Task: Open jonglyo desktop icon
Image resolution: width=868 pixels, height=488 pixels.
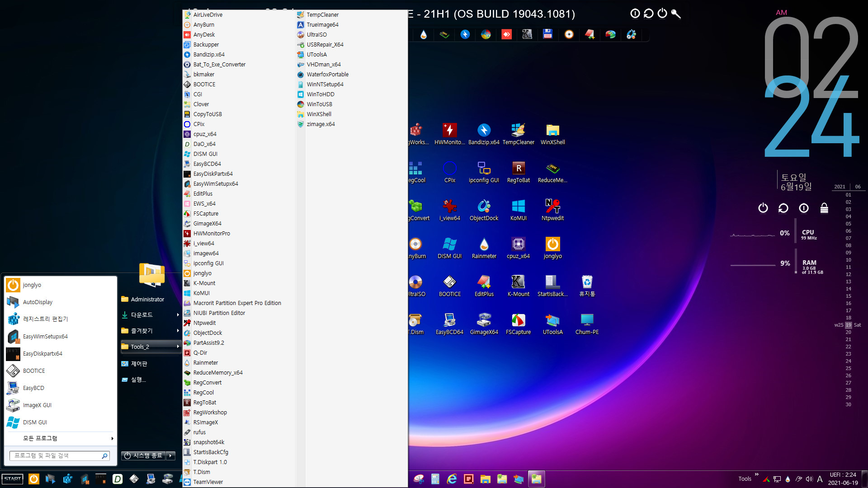Action: [x=552, y=248]
